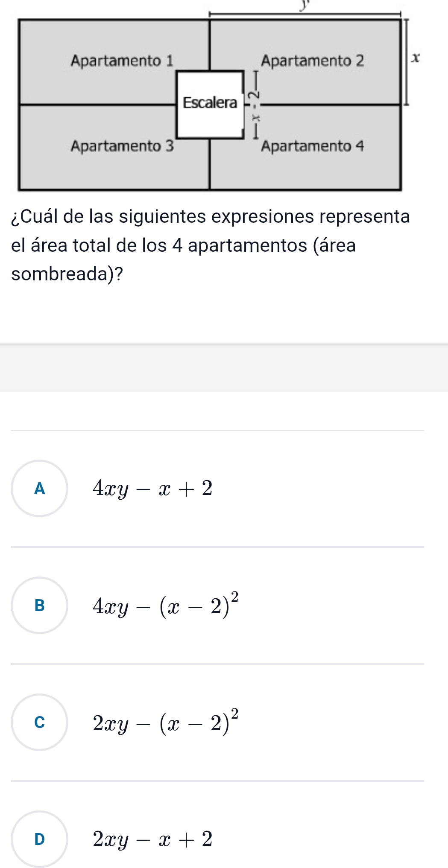This screenshot has height=868, width=448.
Task: Click the expression 4xy − x + 2
Action: (x=153, y=488)
